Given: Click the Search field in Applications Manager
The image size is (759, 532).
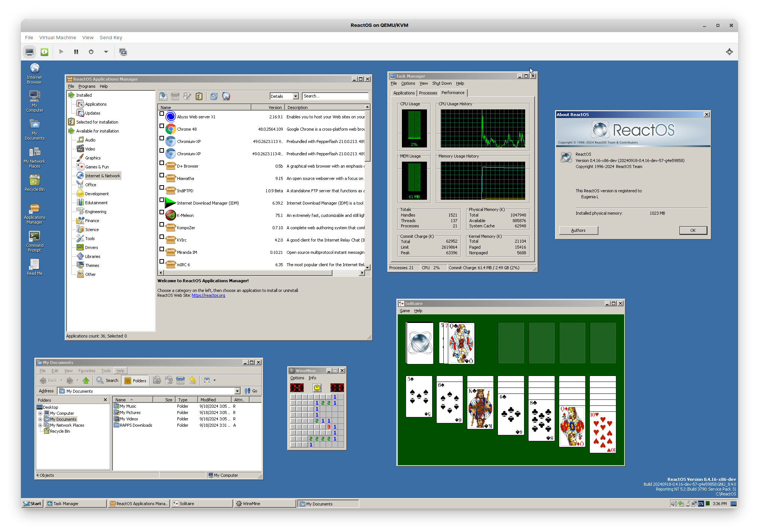Looking at the screenshot, I should tap(335, 96).
